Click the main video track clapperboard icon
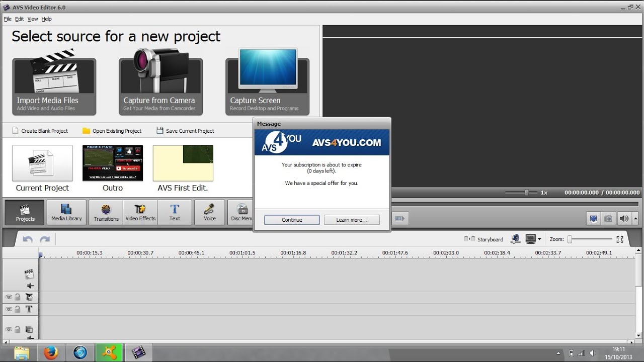 (29, 274)
